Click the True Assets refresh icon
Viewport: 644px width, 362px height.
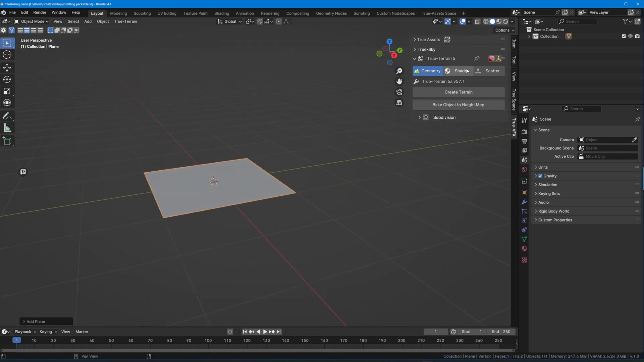(447, 40)
